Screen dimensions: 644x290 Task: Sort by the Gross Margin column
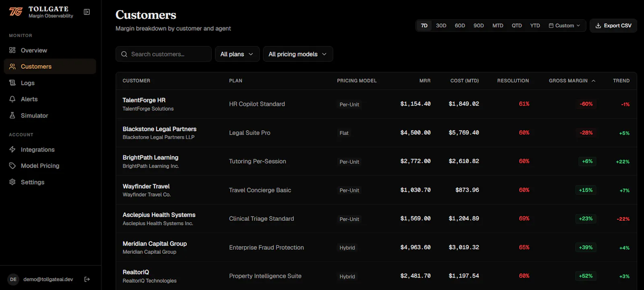(x=572, y=81)
